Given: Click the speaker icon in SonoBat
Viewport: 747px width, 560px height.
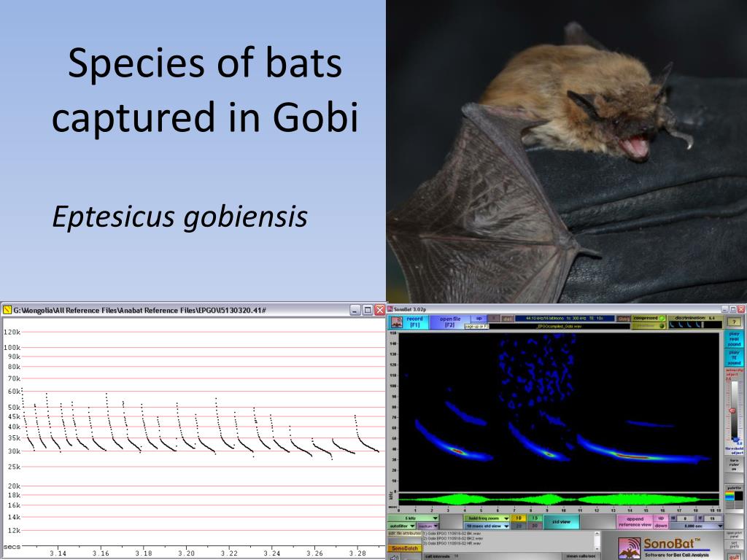Looking at the screenshot, I should point(395,556).
